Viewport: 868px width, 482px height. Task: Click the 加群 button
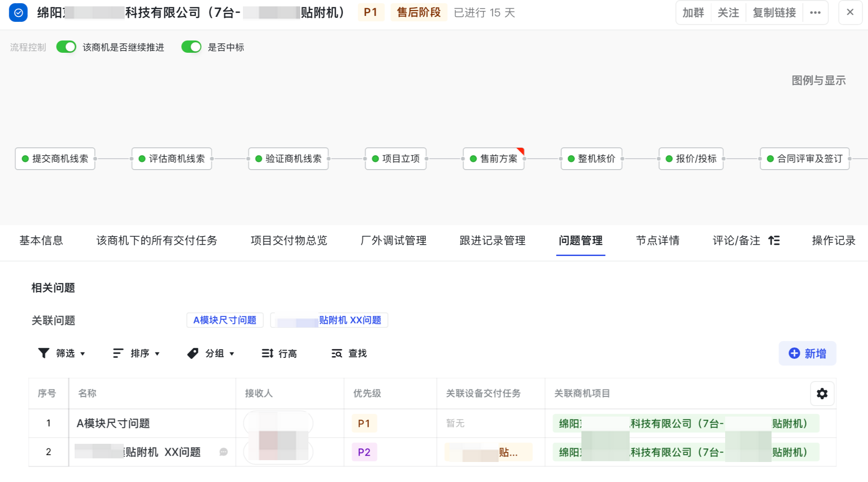pos(693,13)
